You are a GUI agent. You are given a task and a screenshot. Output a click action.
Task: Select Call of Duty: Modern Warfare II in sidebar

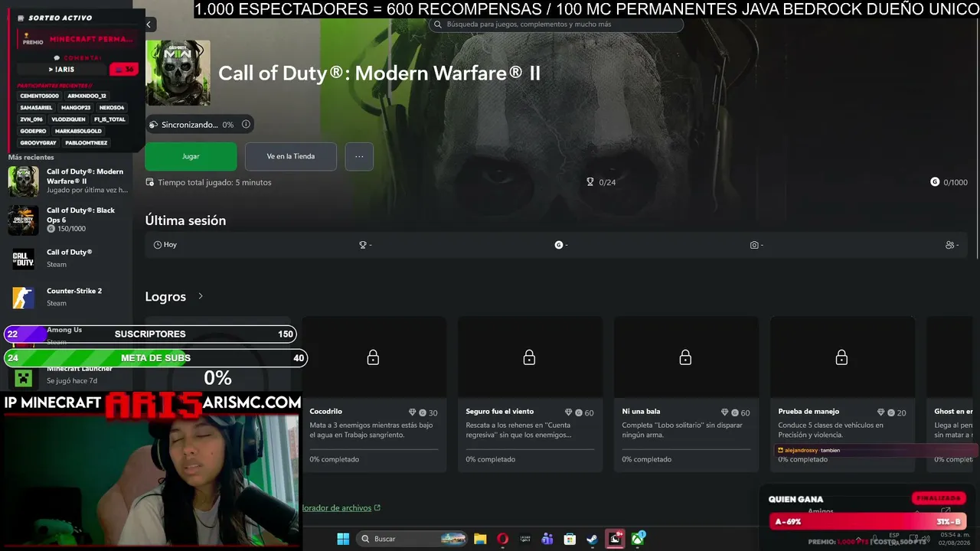point(69,181)
